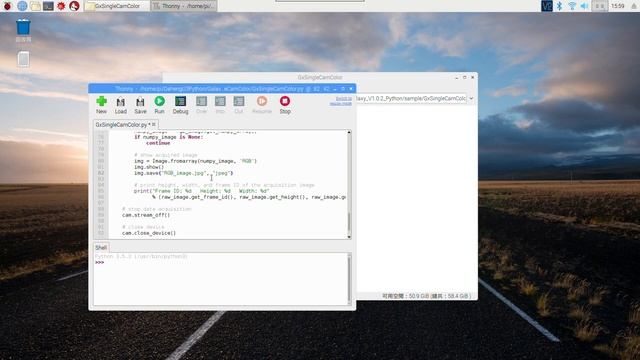Viewport: 640px width, 360px height.
Task: Click the editor vertical scrollbar thumb
Action: click(349, 222)
